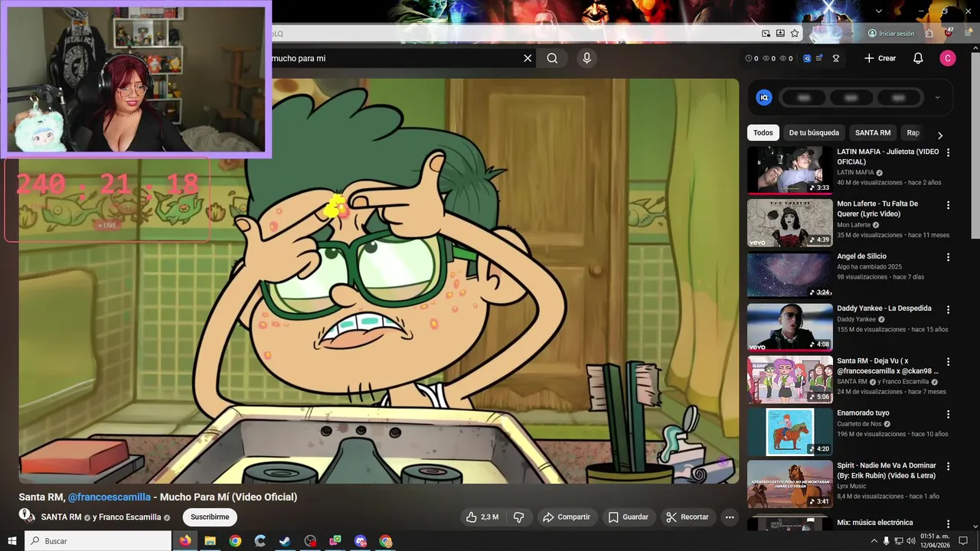Open options menu for Enamorado tuyo
Screen dimensions: 980x551
[x=948, y=414]
